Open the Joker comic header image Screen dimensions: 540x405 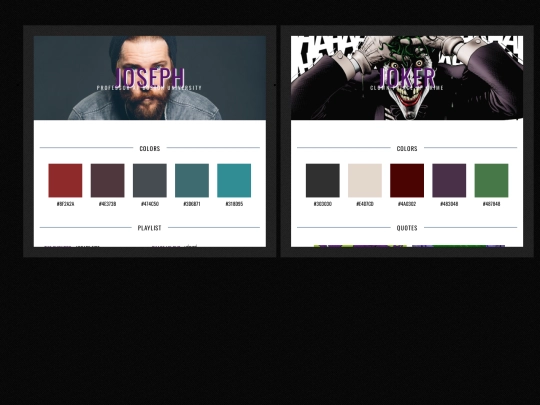pos(407,78)
